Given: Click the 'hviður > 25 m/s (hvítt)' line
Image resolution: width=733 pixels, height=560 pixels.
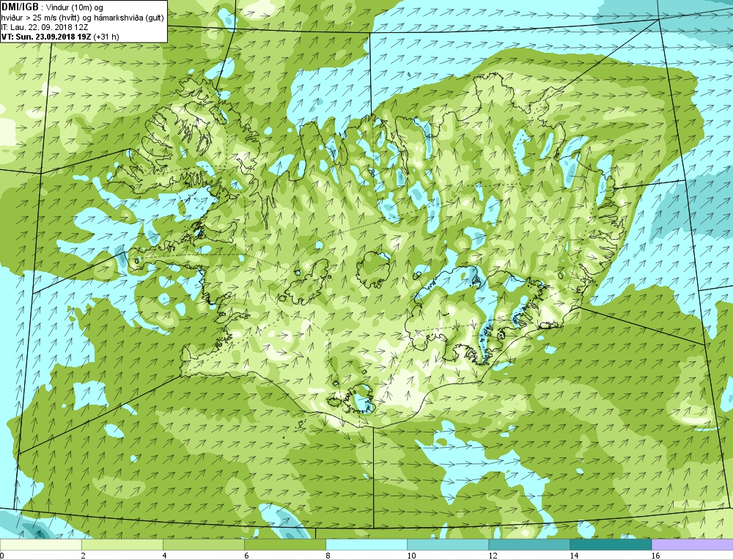Looking at the screenshot, I should [82, 18].
